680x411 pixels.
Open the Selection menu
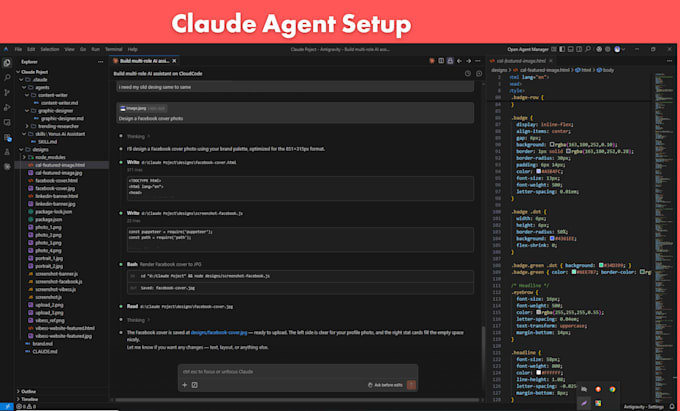tap(50, 49)
